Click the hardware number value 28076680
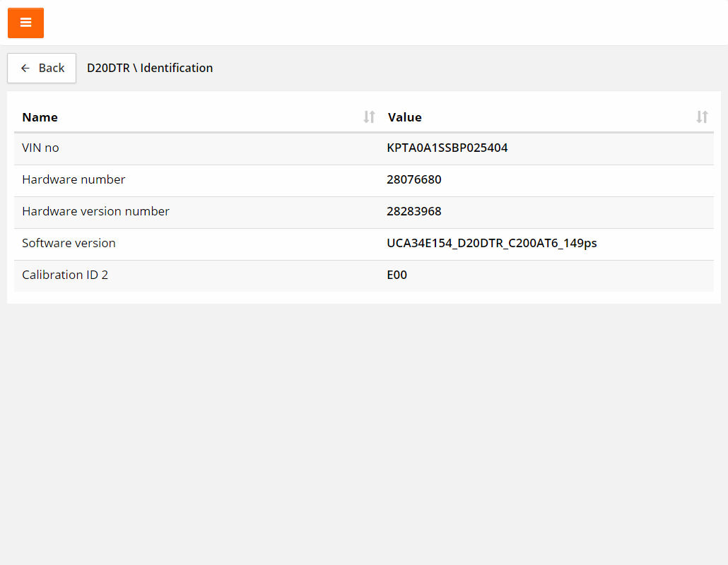This screenshot has width=728, height=565. click(x=413, y=180)
